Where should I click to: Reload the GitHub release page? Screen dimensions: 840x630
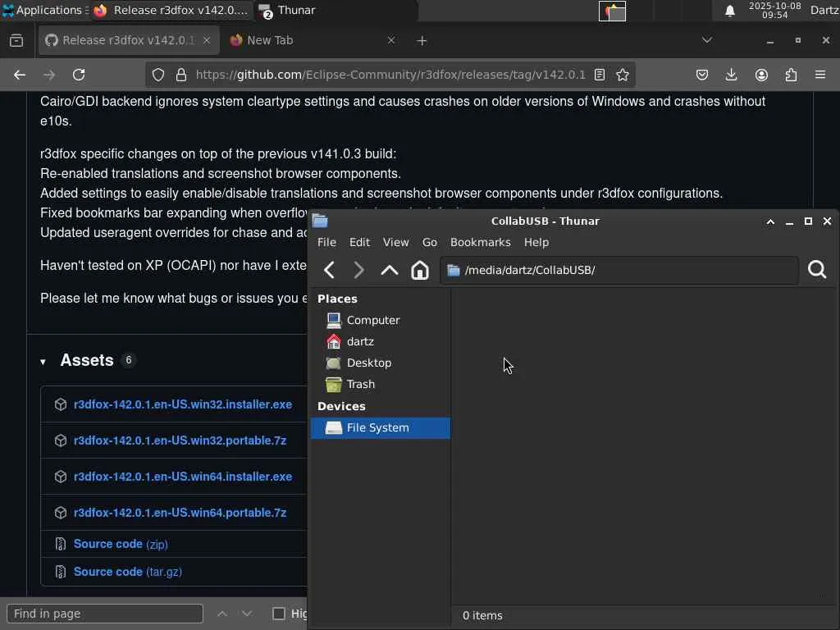(79, 75)
